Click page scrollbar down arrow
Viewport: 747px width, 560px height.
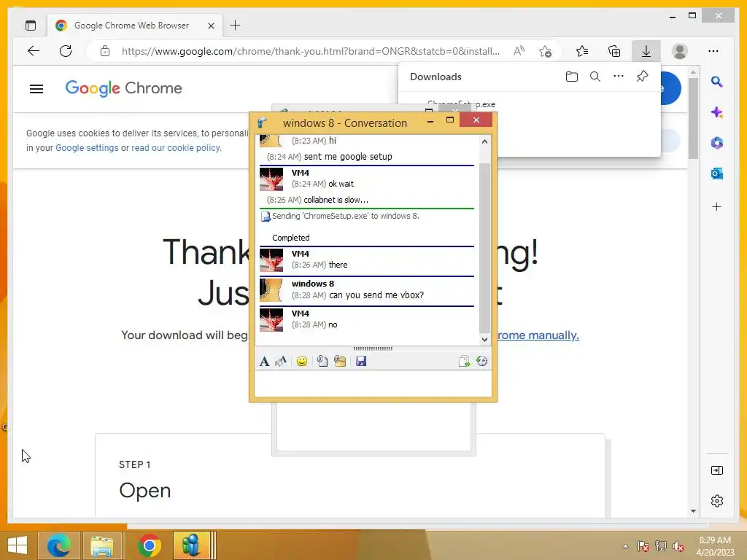pyautogui.click(x=693, y=511)
